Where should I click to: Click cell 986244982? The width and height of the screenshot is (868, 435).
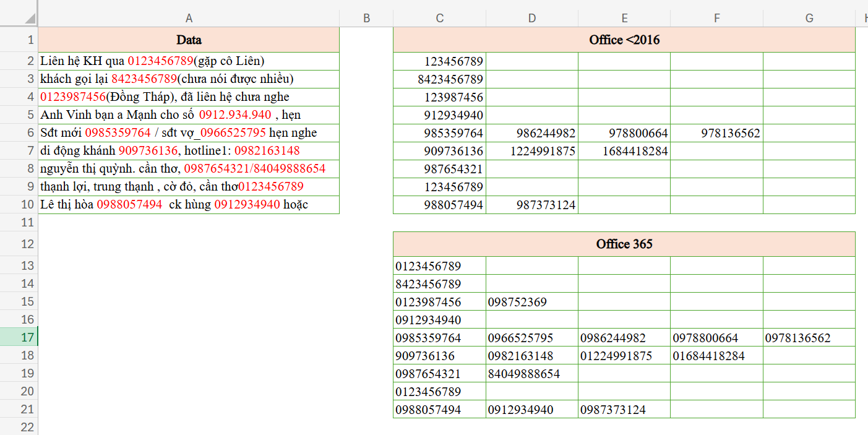[532, 133]
